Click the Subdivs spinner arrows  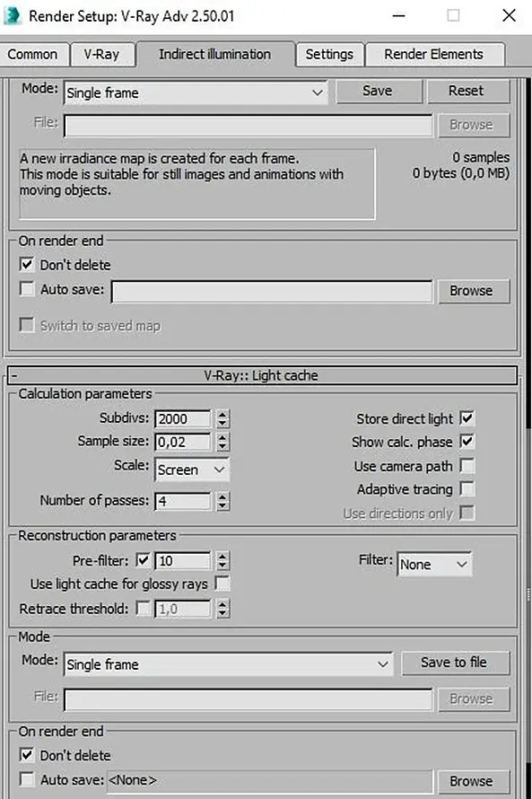222,419
